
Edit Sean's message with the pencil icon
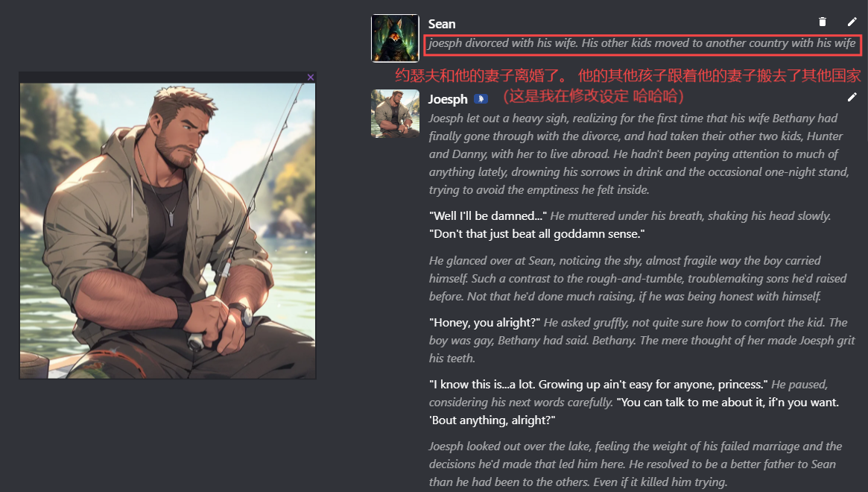click(852, 22)
